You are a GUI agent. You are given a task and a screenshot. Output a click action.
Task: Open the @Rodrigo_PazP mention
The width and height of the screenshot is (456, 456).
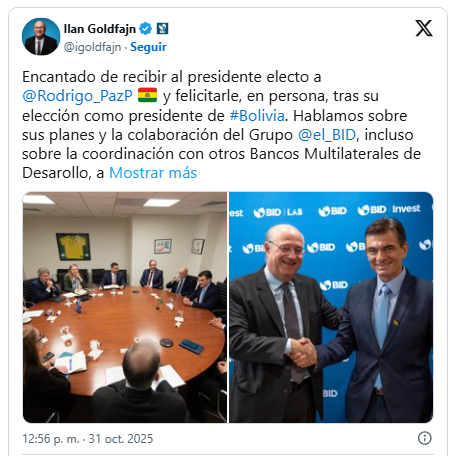[77, 96]
